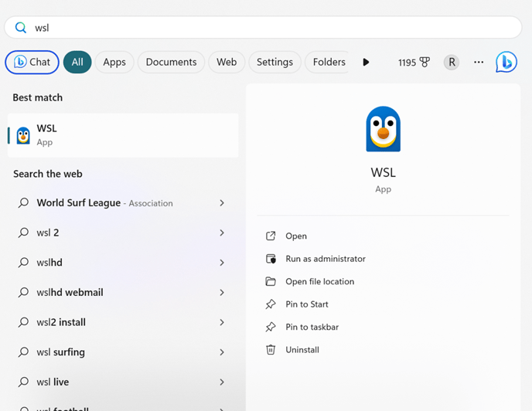
Task: Click the WSL penguin icon in best match
Action: point(23,135)
